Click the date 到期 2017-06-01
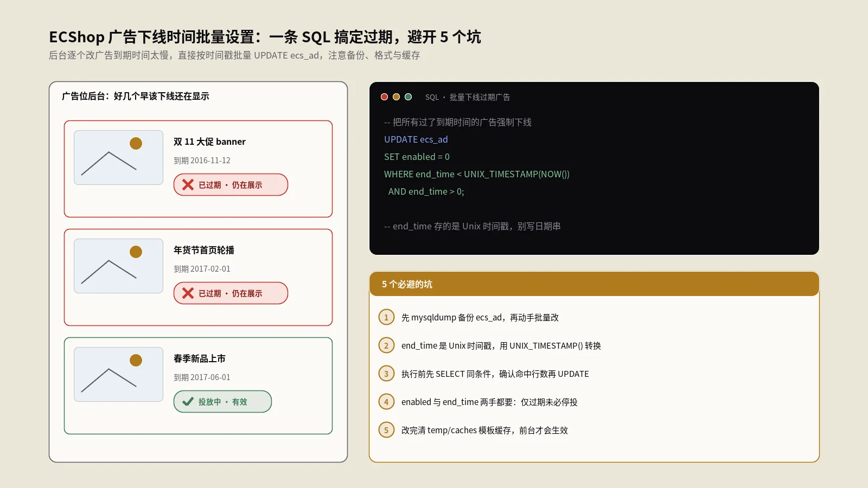This screenshot has width=868, height=488. [202, 377]
